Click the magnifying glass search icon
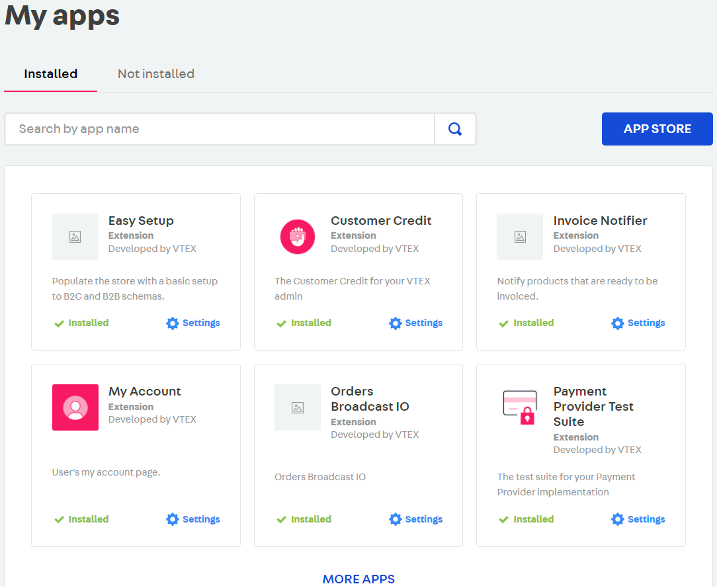 pos(455,129)
